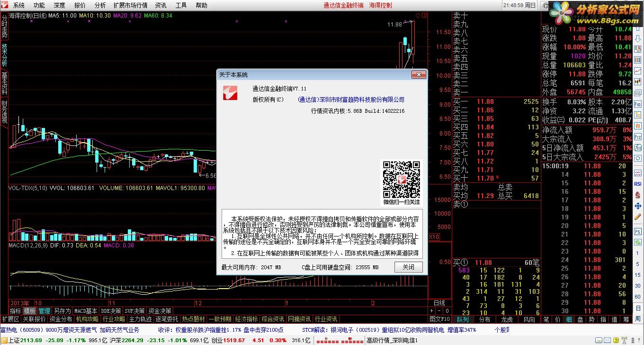Image resolution: width=644 pixels, height=345 pixels.
Task: Click 高级行情_深圳电信1 server status
Action: 392,340
